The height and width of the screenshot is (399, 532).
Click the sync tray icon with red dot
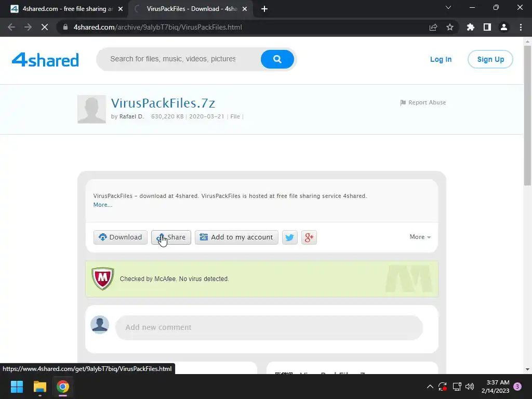point(443,387)
